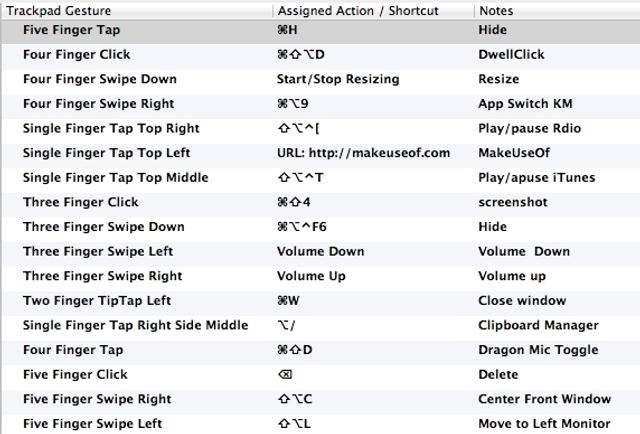The image size is (640, 434).
Task: Select the Two Finger TipTap Left row
Action: (97, 301)
